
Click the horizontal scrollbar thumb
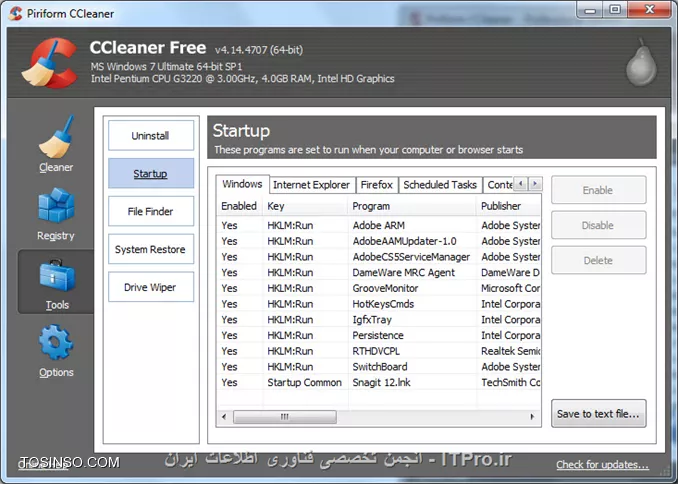click(285, 417)
